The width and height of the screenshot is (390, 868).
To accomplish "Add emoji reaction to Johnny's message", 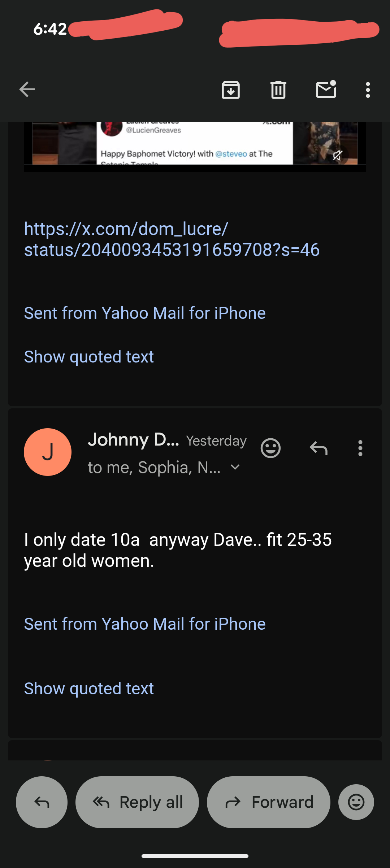I will 270,448.
